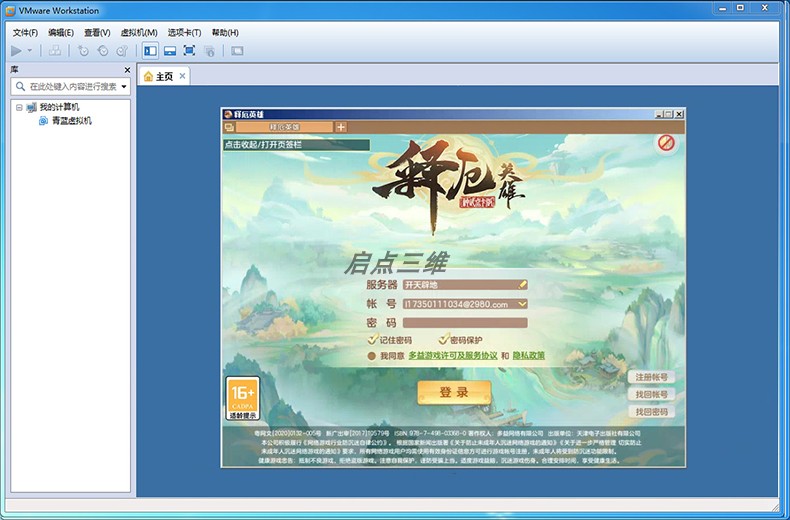
Task: Click the VMware Workstation title bar icon
Action: [10, 11]
